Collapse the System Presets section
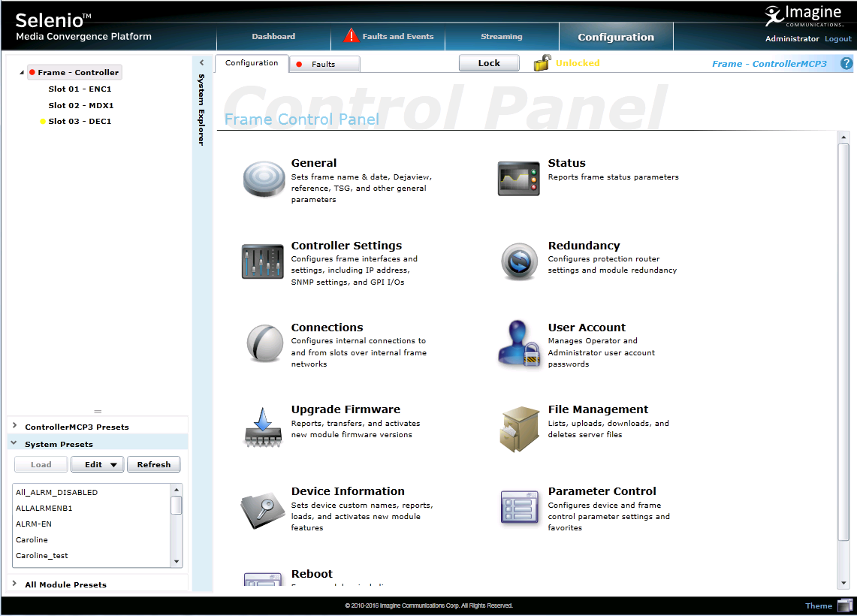Viewport: 857px width, 616px height. click(x=14, y=442)
